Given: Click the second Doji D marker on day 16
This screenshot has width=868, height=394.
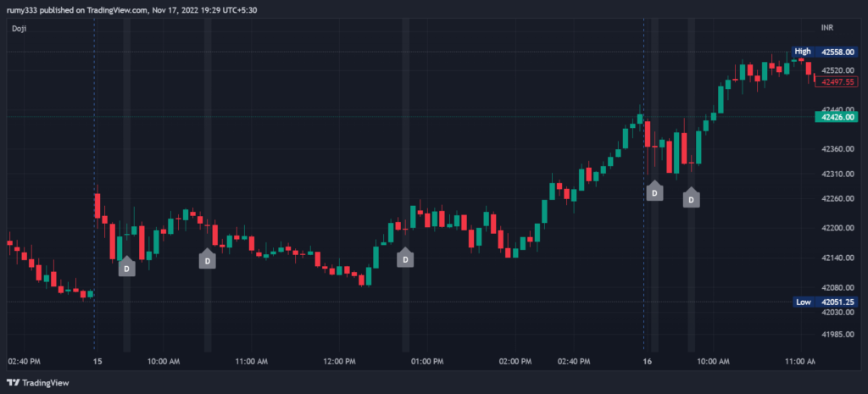Looking at the screenshot, I should [x=692, y=197].
